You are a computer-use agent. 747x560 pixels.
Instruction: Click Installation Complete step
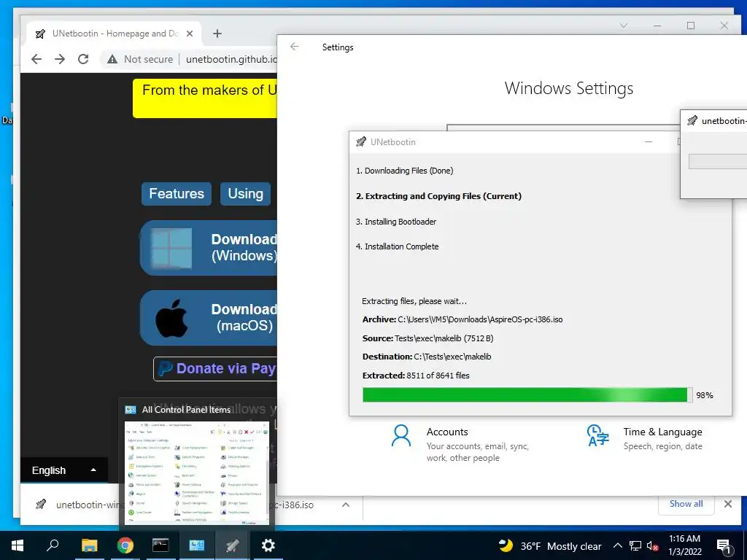pos(398,246)
